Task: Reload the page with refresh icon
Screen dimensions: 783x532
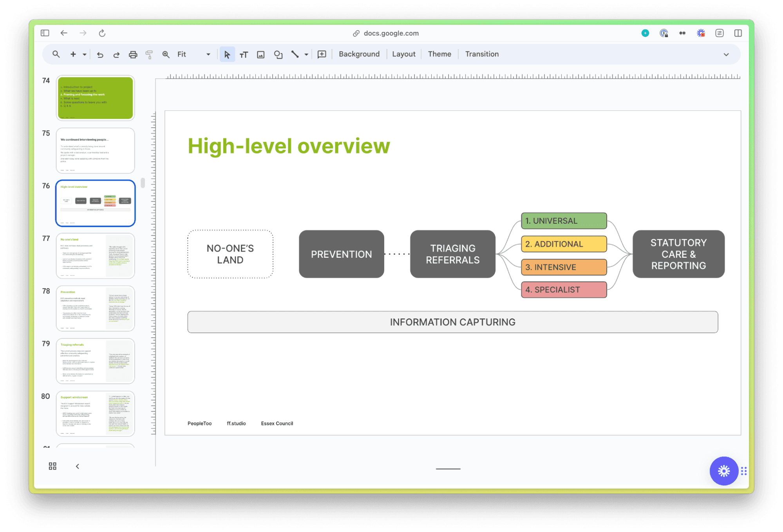Action: tap(102, 33)
